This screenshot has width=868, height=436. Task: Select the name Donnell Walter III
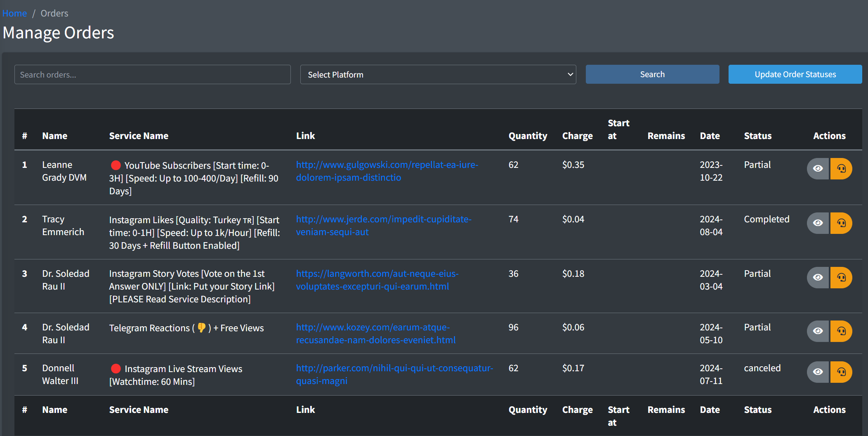tap(60, 375)
